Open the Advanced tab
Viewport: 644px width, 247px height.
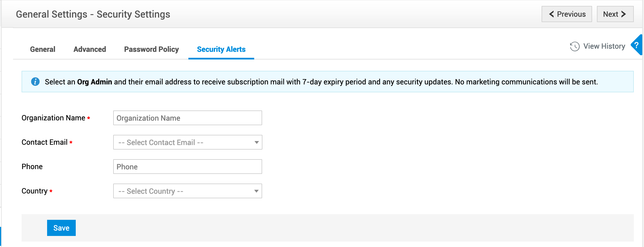(90, 49)
